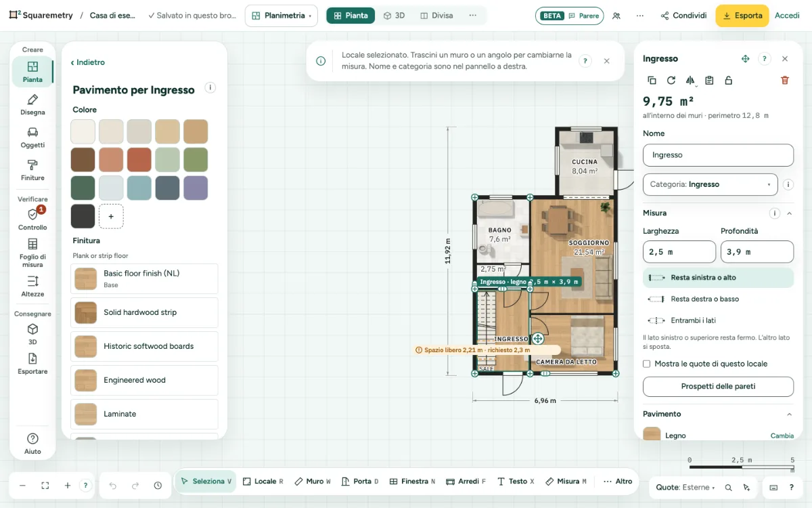Viewport: 812px width, 508px height.
Task: Click the search magnifier icon near Quote
Action: click(729, 488)
